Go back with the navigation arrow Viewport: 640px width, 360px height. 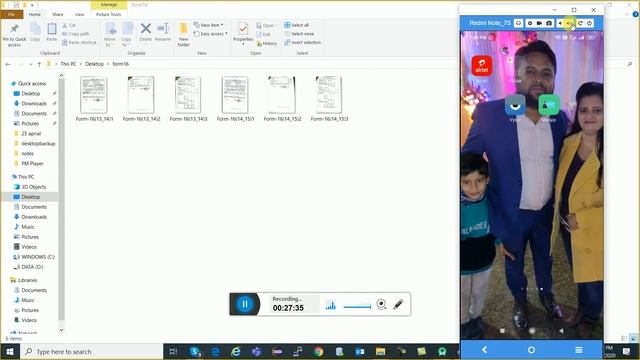pos(8,64)
